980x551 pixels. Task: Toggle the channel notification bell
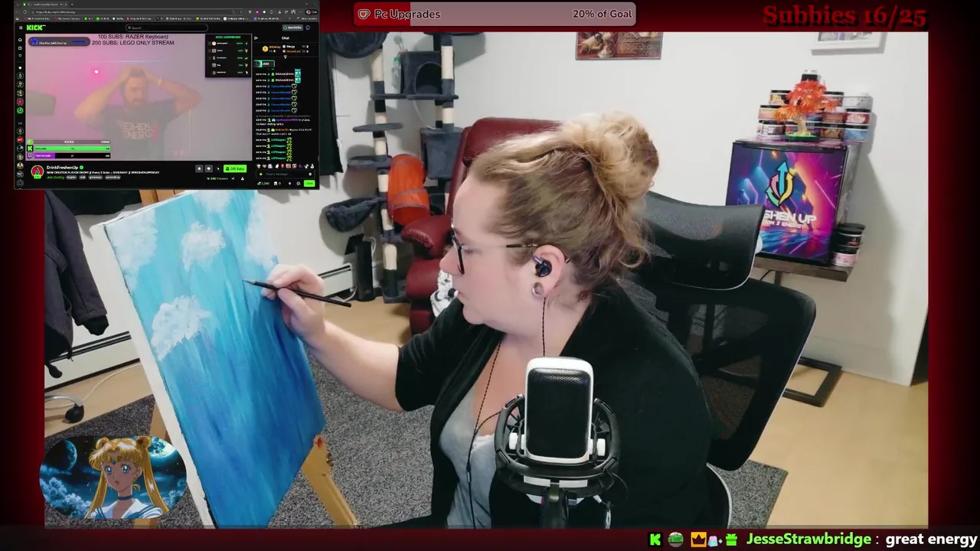coord(199,168)
